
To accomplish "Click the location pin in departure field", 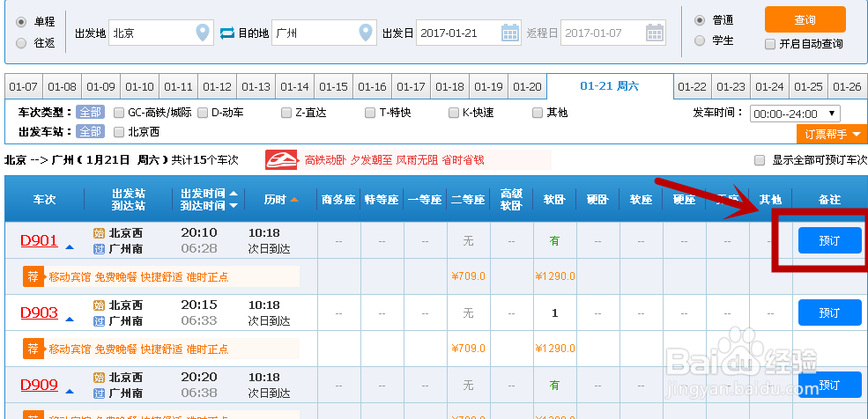I will (204, 33).
